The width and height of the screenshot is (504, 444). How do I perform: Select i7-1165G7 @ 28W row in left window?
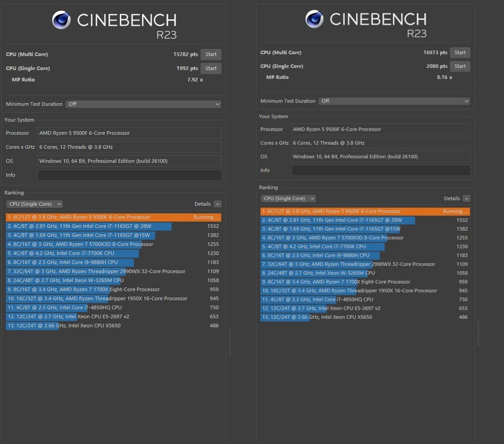coord(114,226)
